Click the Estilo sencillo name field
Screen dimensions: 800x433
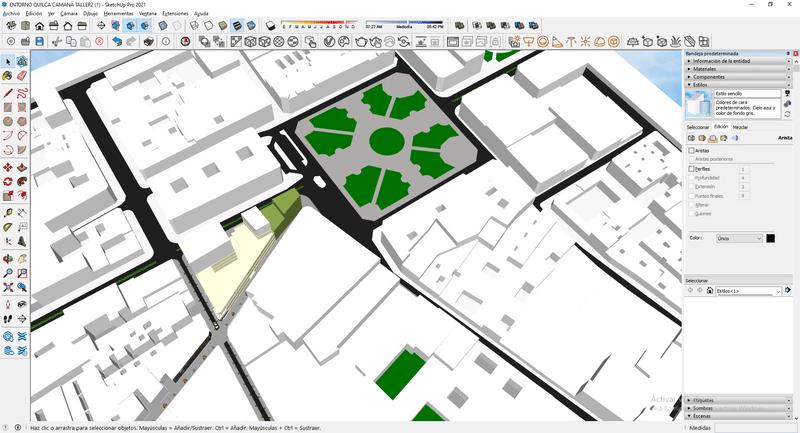click(x=747, y=94)
